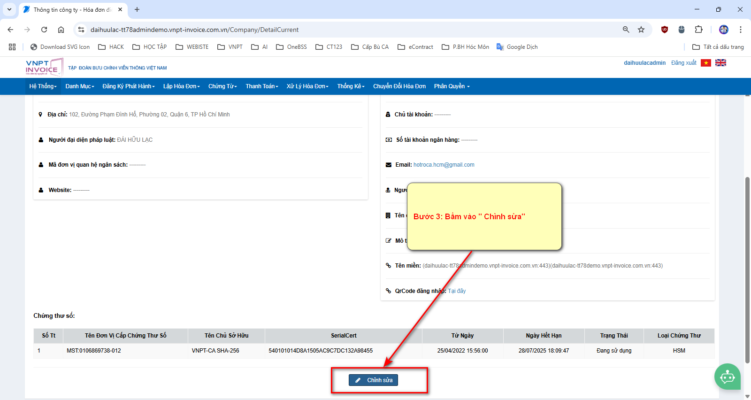Open the QrCode Tại đây link
Screen dimensions: 751x400
pos(457,291)
